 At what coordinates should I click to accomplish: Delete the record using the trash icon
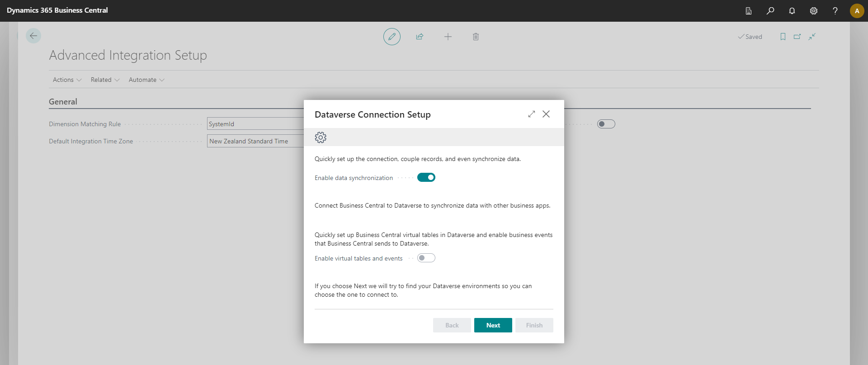tap(476, 37)
